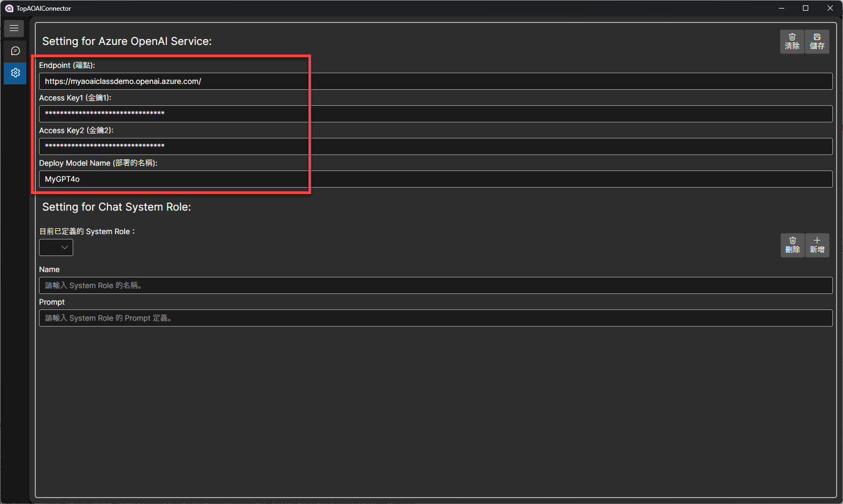The height and width of the screenshot is (504, 843).
Task: Focus the Access Key1 field
Action: tap(436, 114)
